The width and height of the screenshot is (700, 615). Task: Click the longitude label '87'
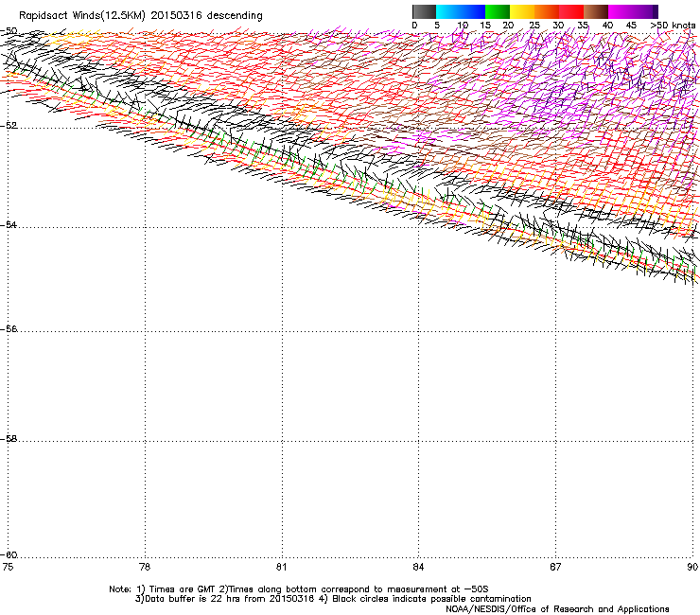[x=555, y=567]
